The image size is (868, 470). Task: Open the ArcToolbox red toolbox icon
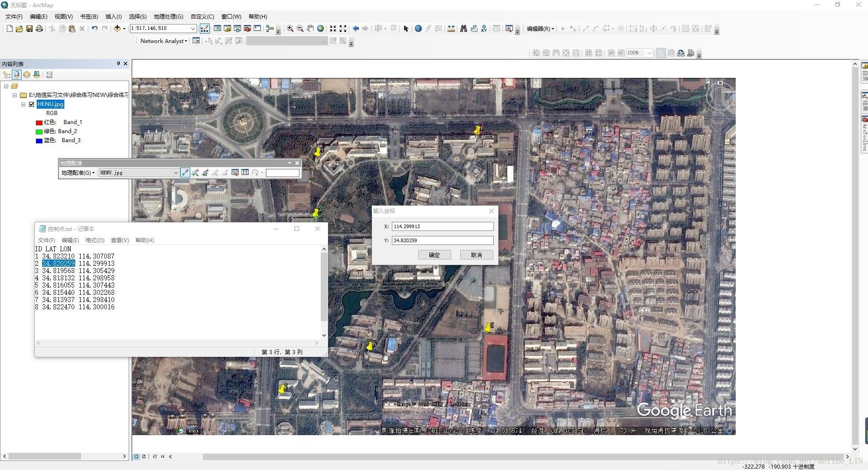coord(247,29)
